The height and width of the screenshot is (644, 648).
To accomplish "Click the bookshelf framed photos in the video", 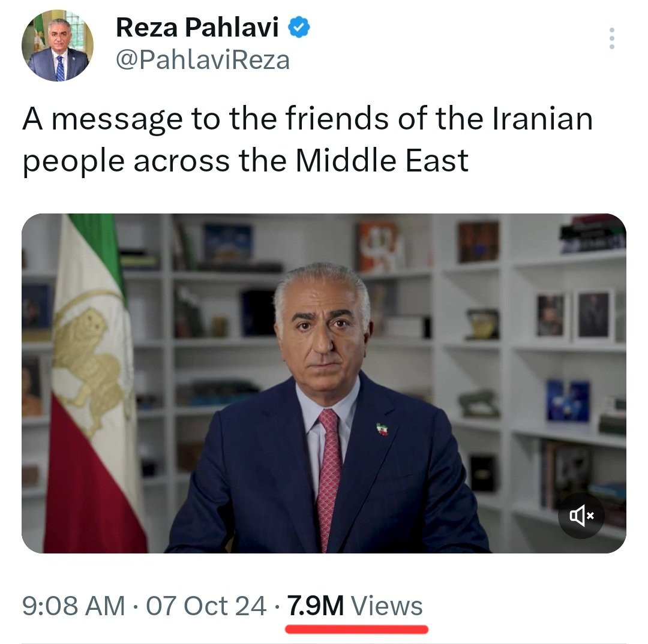I will (x=574, y=316).
